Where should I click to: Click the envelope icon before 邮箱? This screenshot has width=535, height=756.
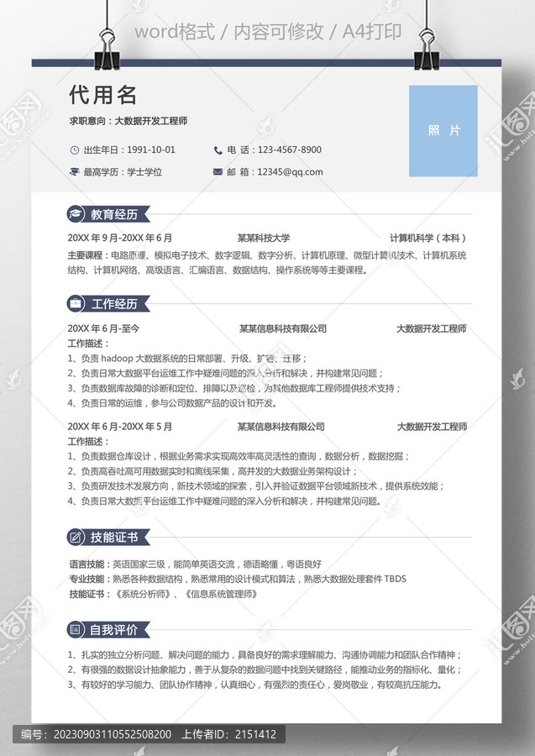[218, 171]
